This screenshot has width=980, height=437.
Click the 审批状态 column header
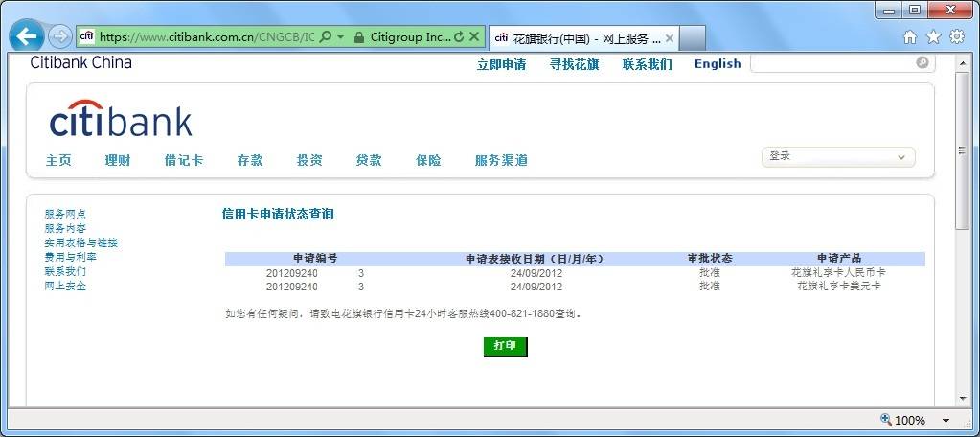click(710, 258)
